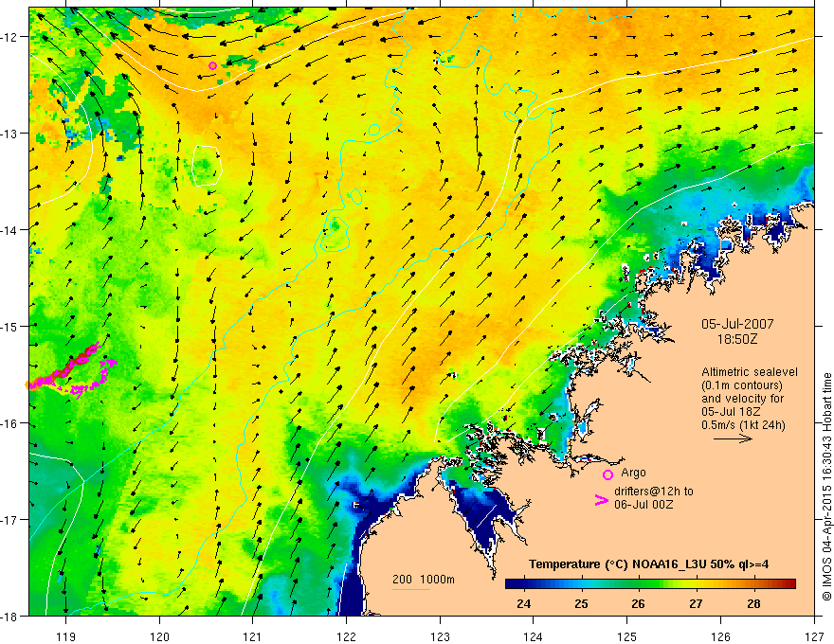This screenshot has height=644, width=834.
Task: Click the magenta drifter track cluster
Action: 72,370
